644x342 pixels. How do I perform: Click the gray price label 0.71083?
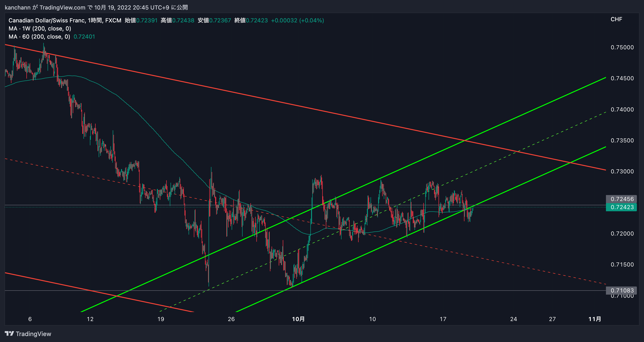[x=621, y=290]
